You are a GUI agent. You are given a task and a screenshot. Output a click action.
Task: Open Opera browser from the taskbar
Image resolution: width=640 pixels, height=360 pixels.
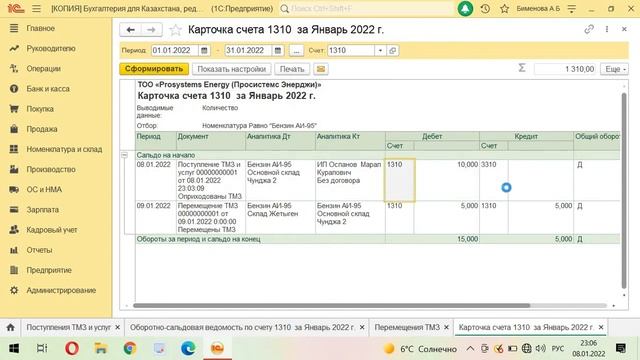click(72, 349)
